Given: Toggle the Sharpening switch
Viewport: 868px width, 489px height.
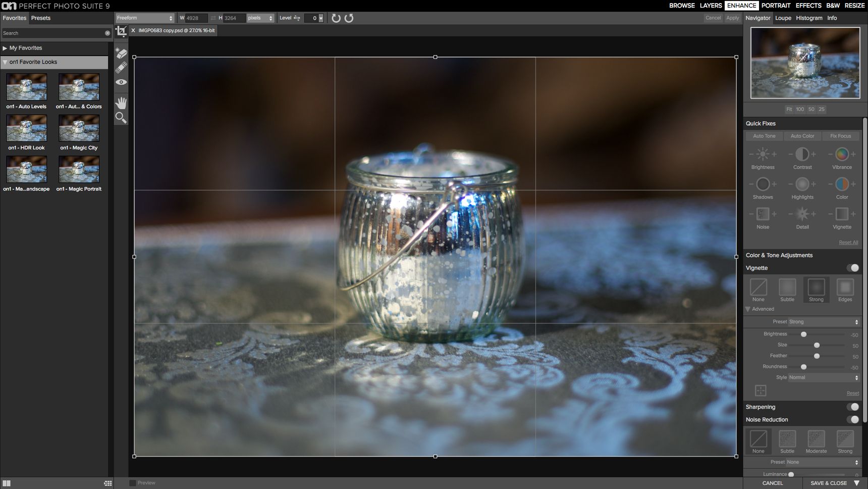Looking at the screenshot, I should [853, 407].
